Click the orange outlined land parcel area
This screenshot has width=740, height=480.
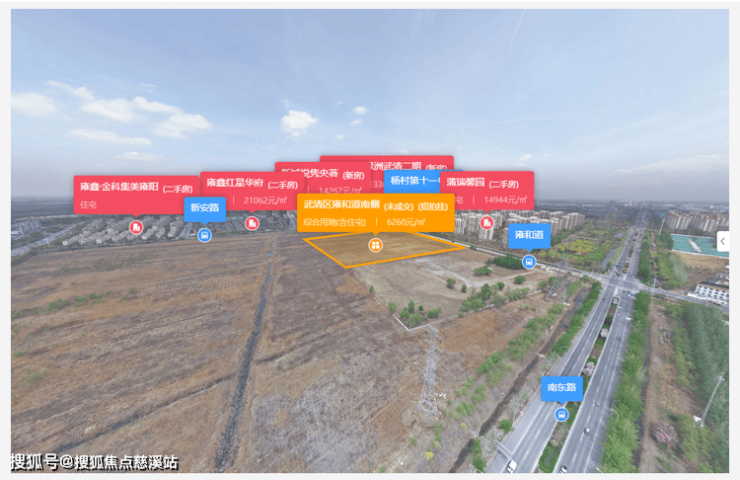pos(383,251)
